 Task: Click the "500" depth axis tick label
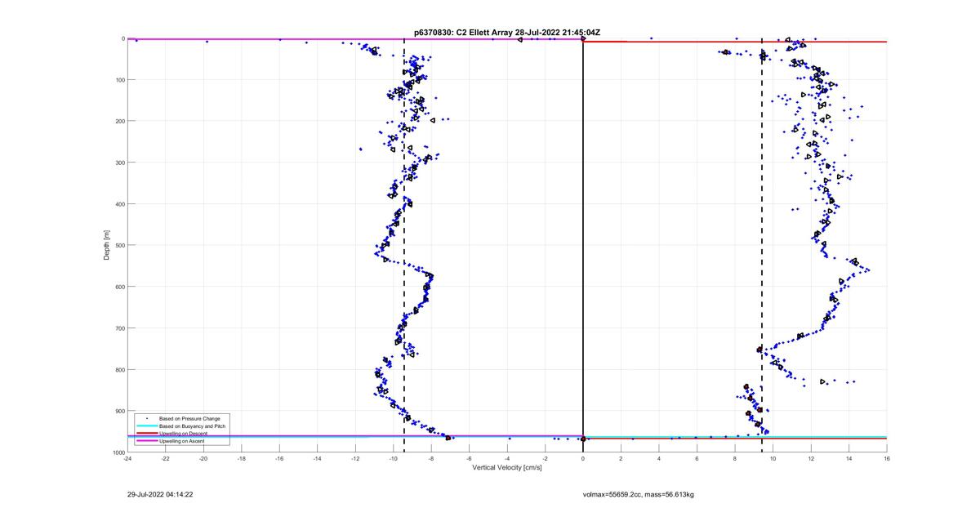pyautogui.click(x=119, y=245)
